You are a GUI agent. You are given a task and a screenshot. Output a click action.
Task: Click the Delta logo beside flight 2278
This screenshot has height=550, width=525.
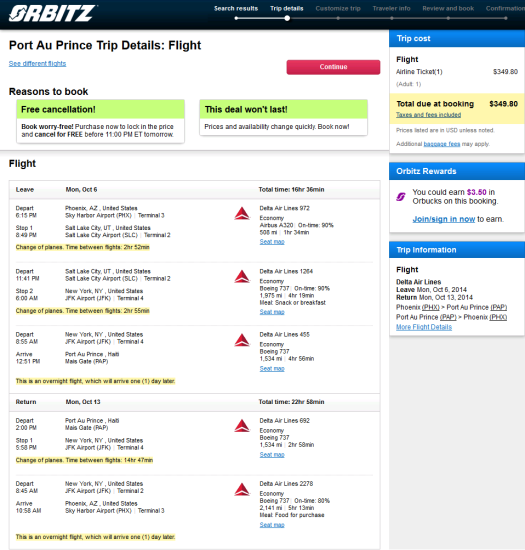click(x=242, y=489)
